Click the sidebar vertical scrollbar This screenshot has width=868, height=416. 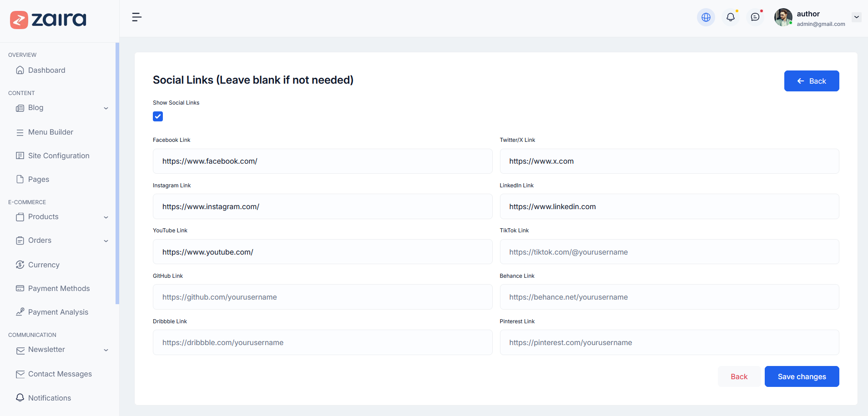pyautogui.click(x=117, y=173)
